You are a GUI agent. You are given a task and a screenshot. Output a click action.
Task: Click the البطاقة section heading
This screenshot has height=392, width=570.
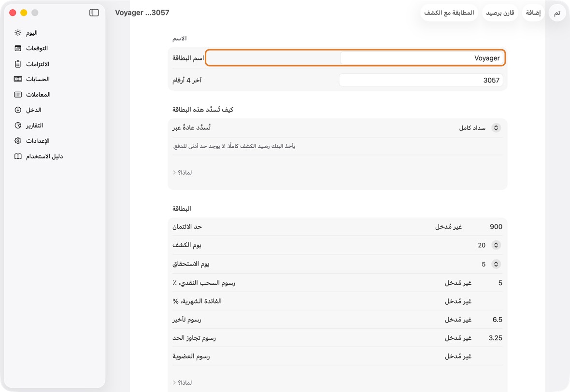[182, 209]
